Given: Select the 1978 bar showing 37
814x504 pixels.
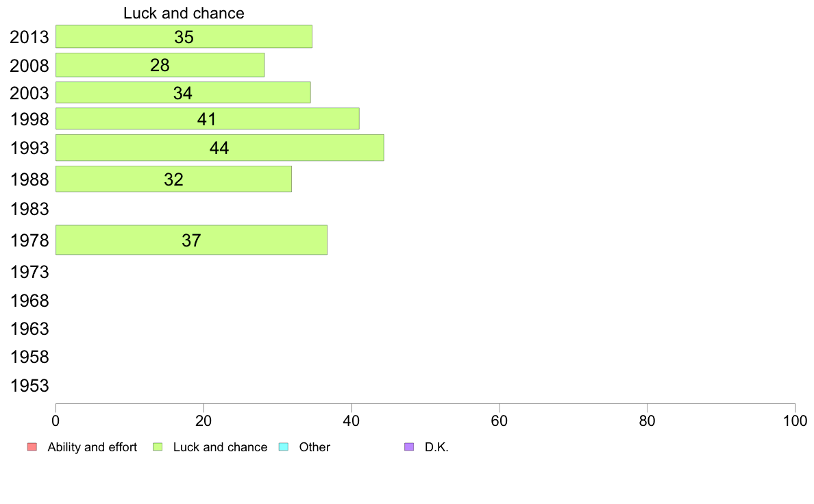Looking at the screenshot, I should click(191, 240).
